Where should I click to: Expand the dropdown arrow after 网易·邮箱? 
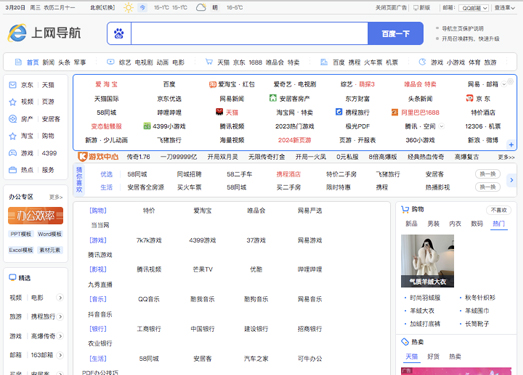coord(504,84)
